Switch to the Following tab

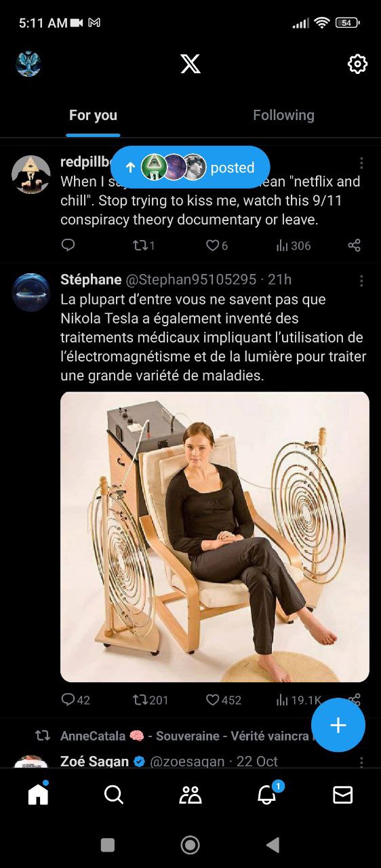click(283, 115)
